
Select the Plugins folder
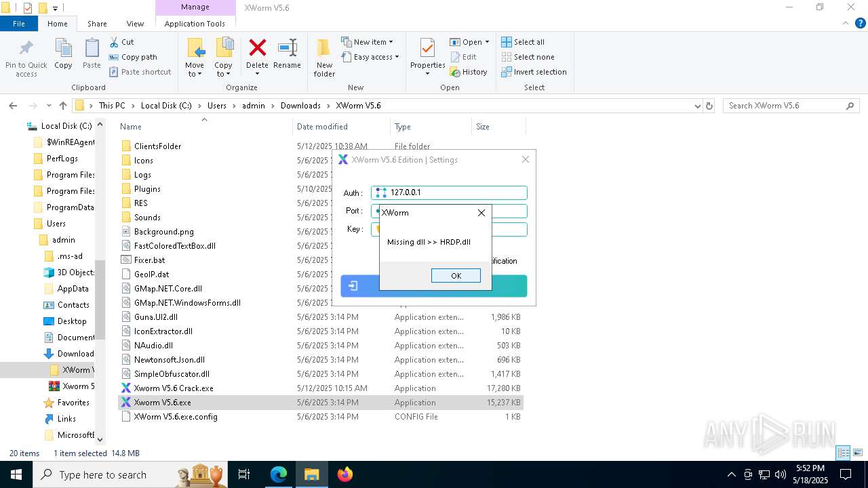coord(147,189)
